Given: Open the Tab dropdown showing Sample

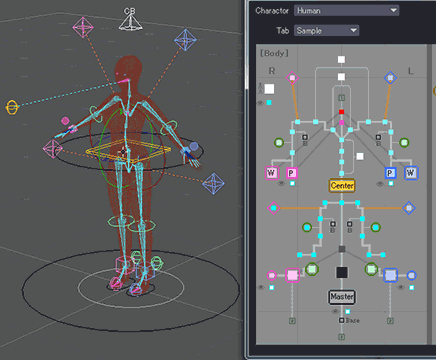Looking at the screenshot, I should pyautogui.click(x=326, y=31).
